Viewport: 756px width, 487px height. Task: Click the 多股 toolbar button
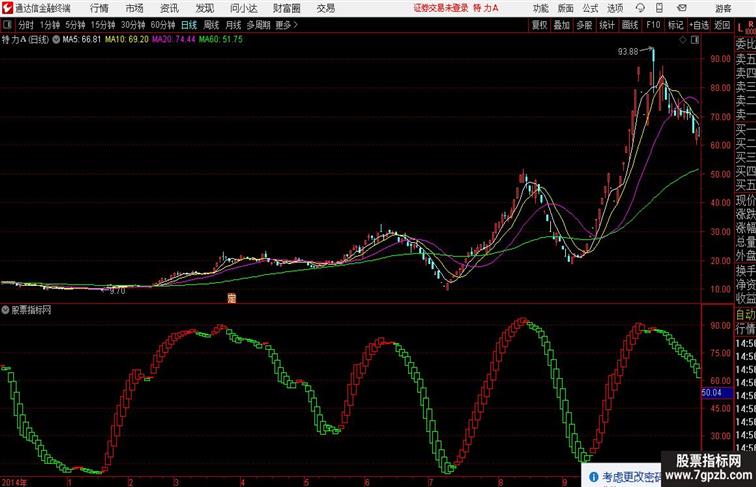584,25
